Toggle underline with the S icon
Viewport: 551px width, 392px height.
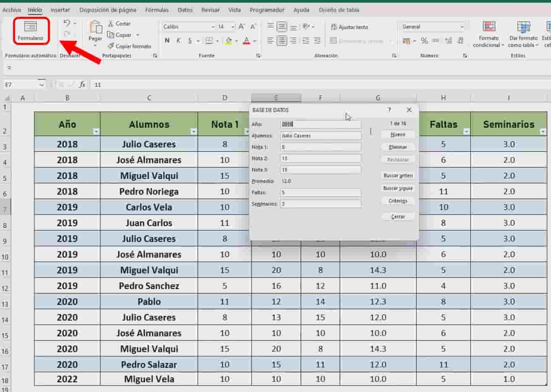pos(189,41)
